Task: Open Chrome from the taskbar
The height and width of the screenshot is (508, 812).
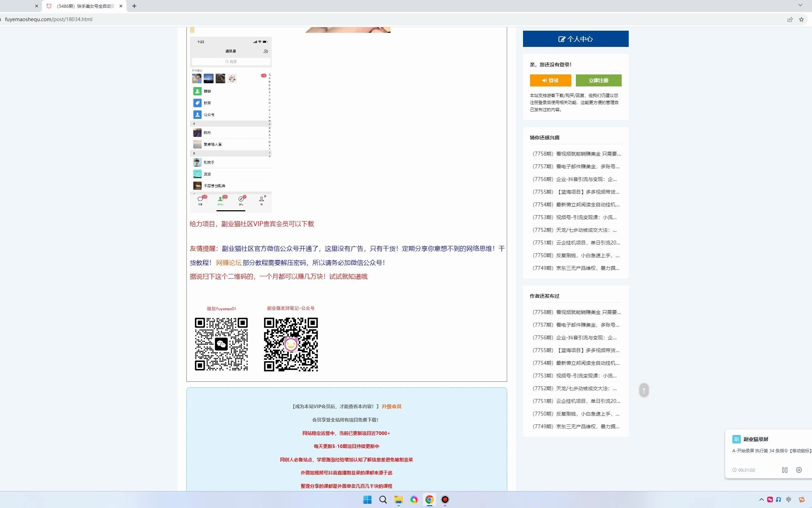Action: 429,500
